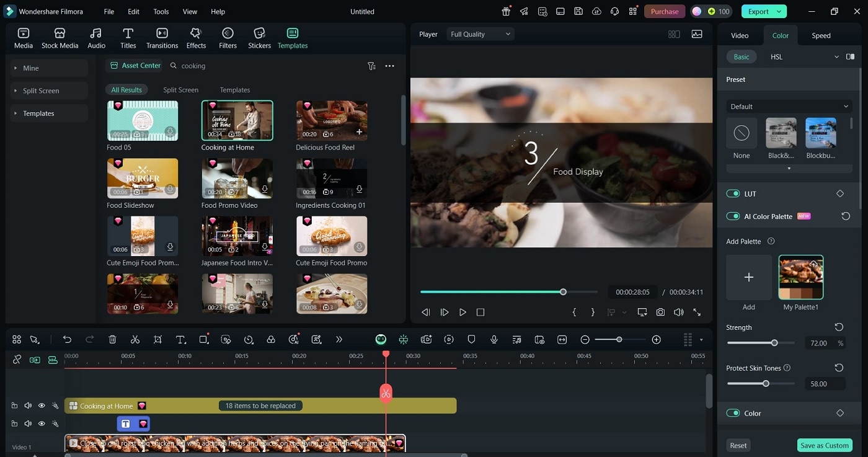
Task: Open the Tools menu
Action: (x=161, y=11)
